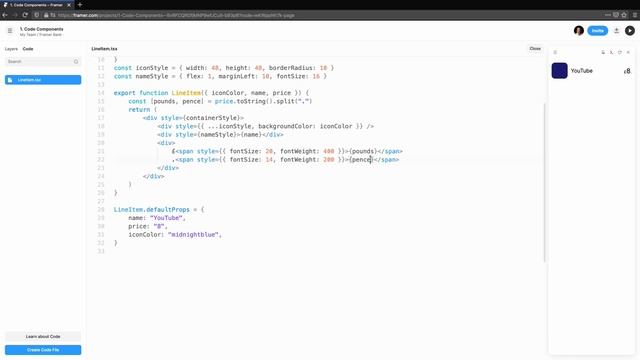Click the second preview panel toolbar icon
Screen dimensions: 640x360
tap(611, 52)
